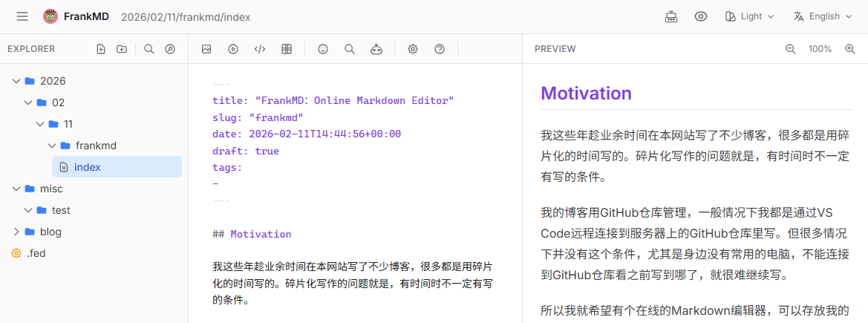Toggle the preview eye icon
This screenshot has height=323, width=868.
pyautogui.click(x=700, y=16)
